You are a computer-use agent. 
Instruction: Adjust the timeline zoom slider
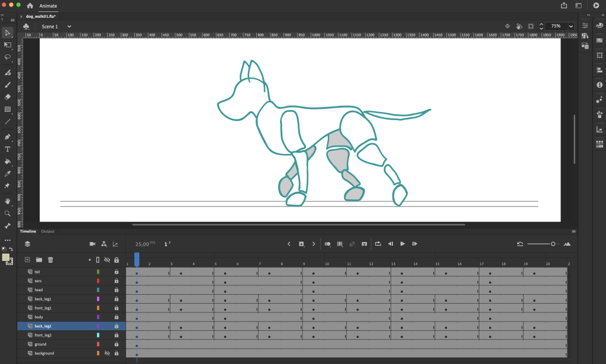pos(552,244)
